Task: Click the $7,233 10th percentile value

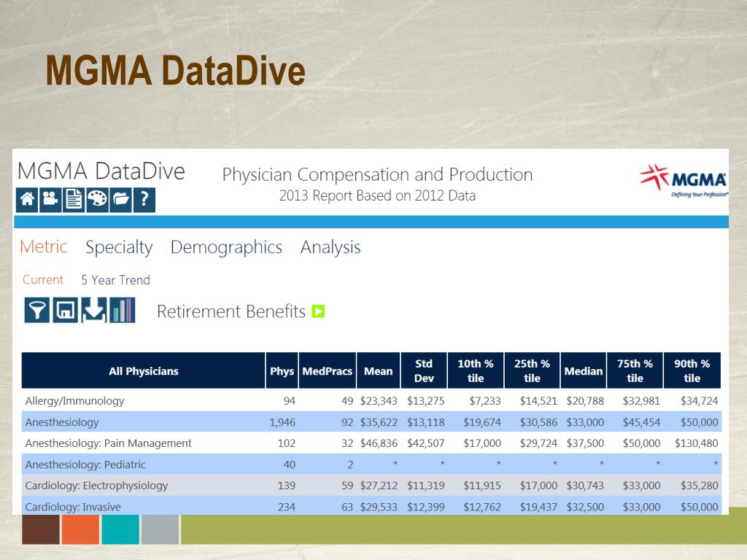Action: (x=485, y=401)
